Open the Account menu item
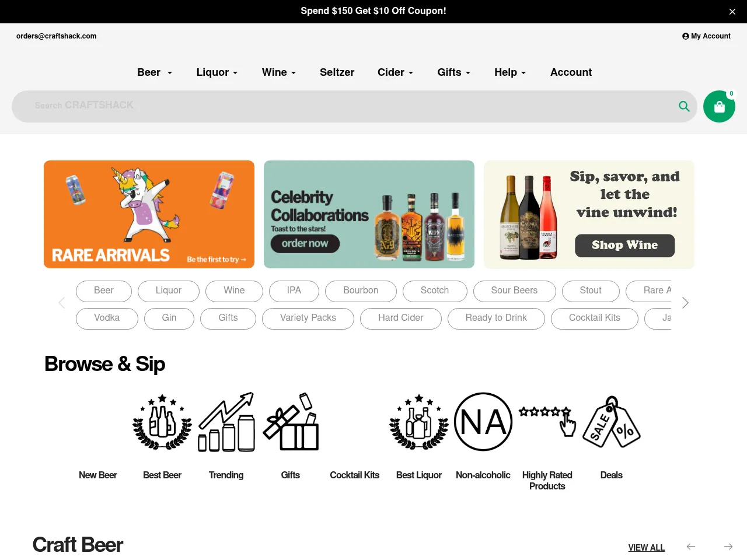The width and height of the screenshot is (747, 560). [x=571, y=72]
